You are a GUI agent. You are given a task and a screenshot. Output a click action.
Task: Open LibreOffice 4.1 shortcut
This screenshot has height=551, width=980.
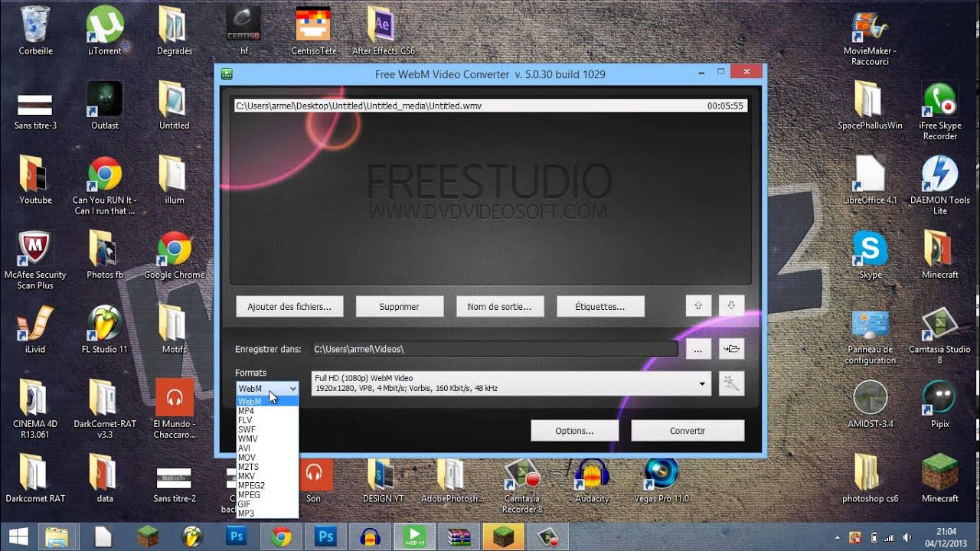tap(870, 180)
